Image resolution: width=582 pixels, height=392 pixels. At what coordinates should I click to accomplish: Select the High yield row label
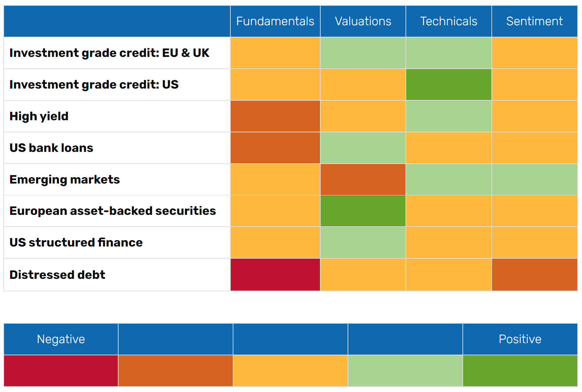[39, 116]
